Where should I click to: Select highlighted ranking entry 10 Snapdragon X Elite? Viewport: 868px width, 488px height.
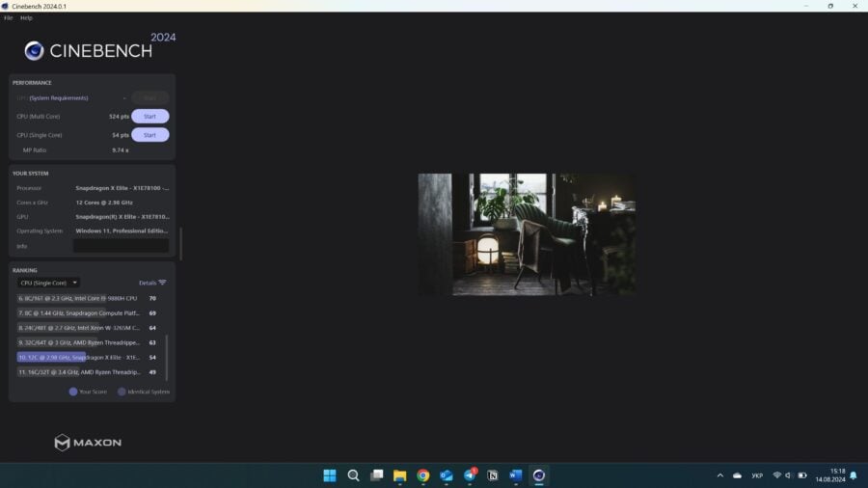[x=87, y=358]
